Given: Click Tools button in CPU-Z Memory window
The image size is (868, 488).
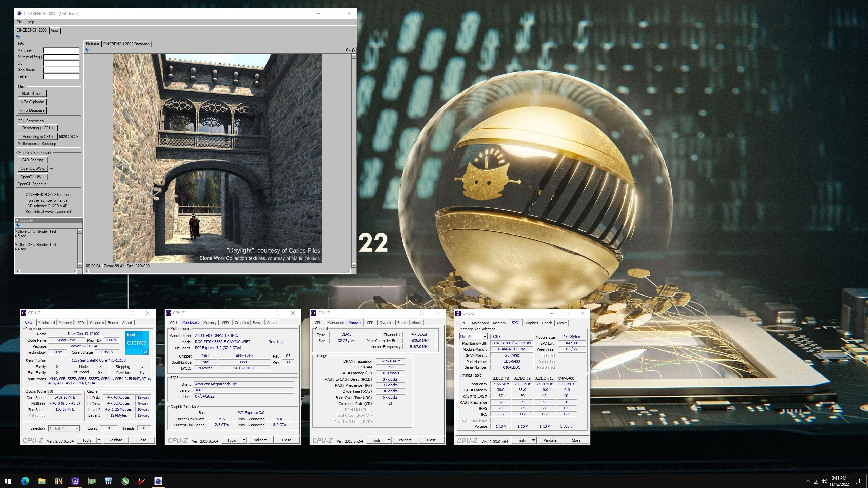Looking at the screenshot, I should point(376,440).
